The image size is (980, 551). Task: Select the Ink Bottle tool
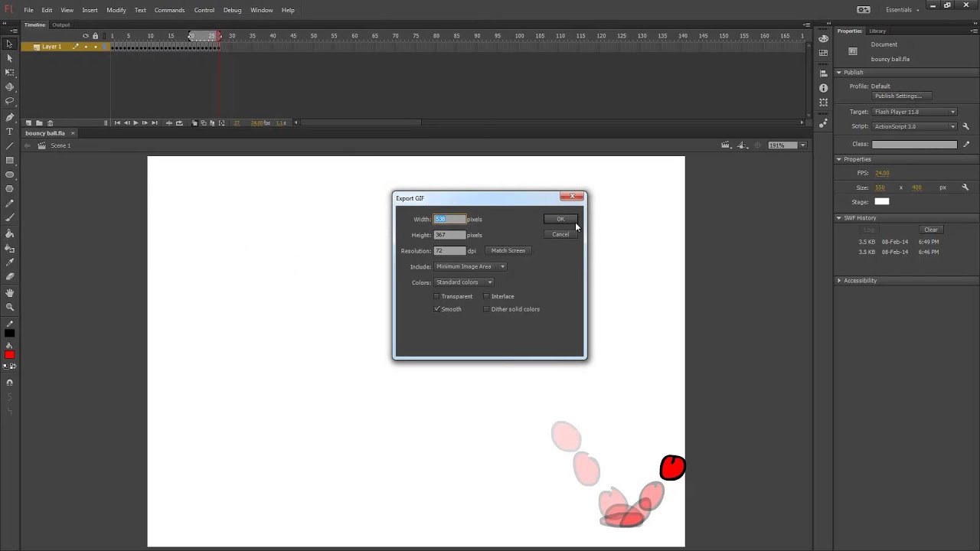click(x=10, y=248)
